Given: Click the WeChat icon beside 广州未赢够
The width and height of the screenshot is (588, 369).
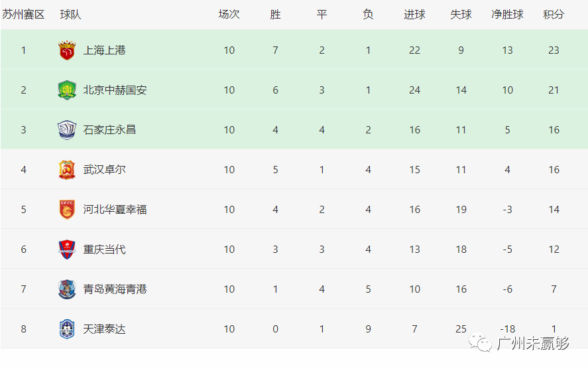Looking at the screenshot, I should pos(480,342).
